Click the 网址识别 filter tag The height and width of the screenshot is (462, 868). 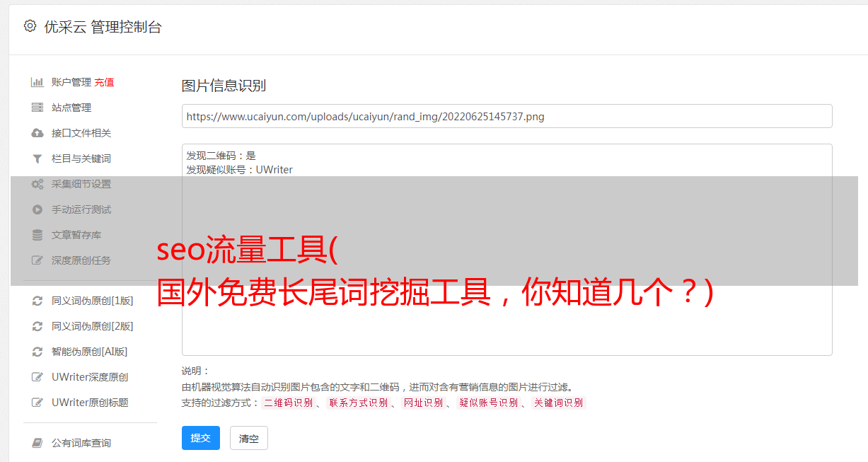pyautogui.click(x=423, y=403)
